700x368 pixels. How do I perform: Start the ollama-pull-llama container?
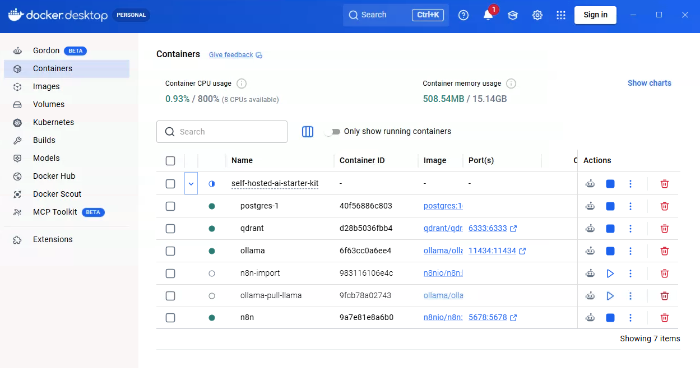tap(610, 296)
